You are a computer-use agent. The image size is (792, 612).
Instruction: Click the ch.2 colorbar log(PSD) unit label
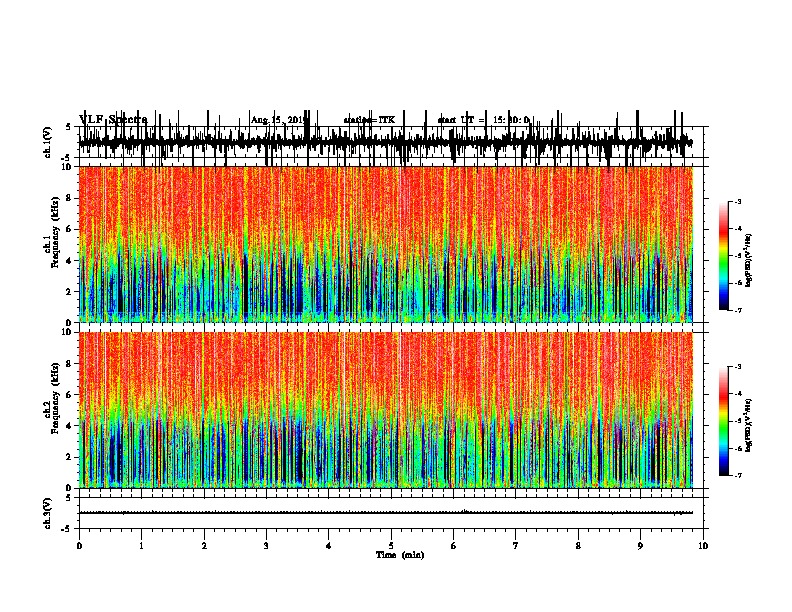tap(748, 425)
